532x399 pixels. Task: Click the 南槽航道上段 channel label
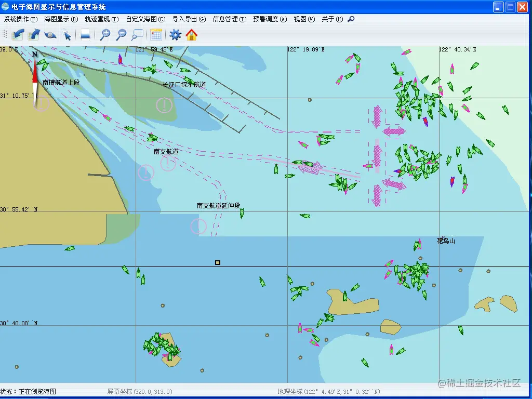61,83
